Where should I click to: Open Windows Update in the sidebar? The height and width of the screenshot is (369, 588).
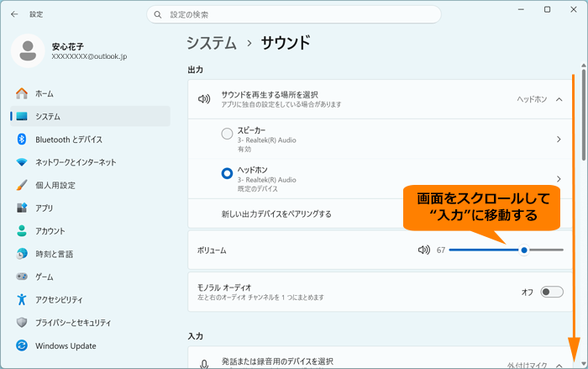(x=91, y=345)
